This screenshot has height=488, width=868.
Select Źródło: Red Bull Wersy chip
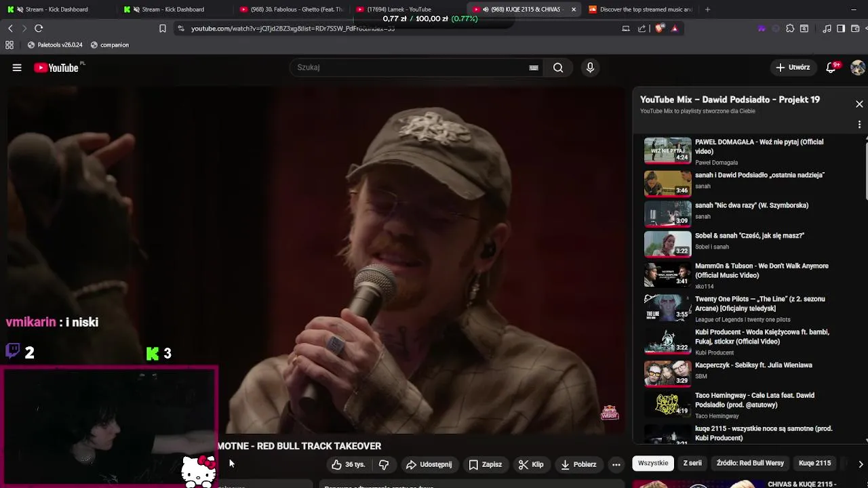pos(750,463)
